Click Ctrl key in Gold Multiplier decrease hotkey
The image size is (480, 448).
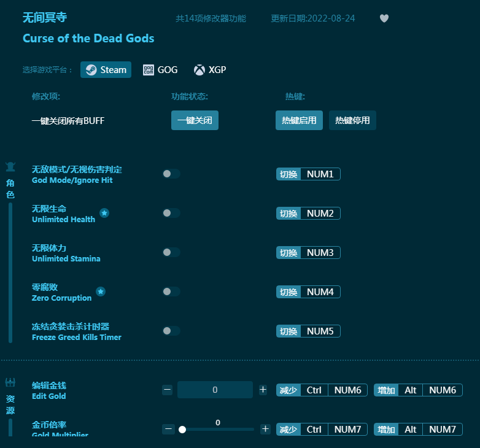(314, 430)
